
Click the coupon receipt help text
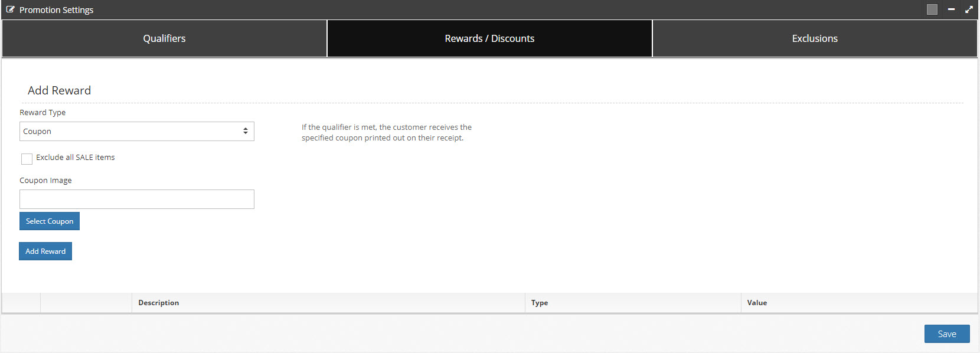point(386,132)
